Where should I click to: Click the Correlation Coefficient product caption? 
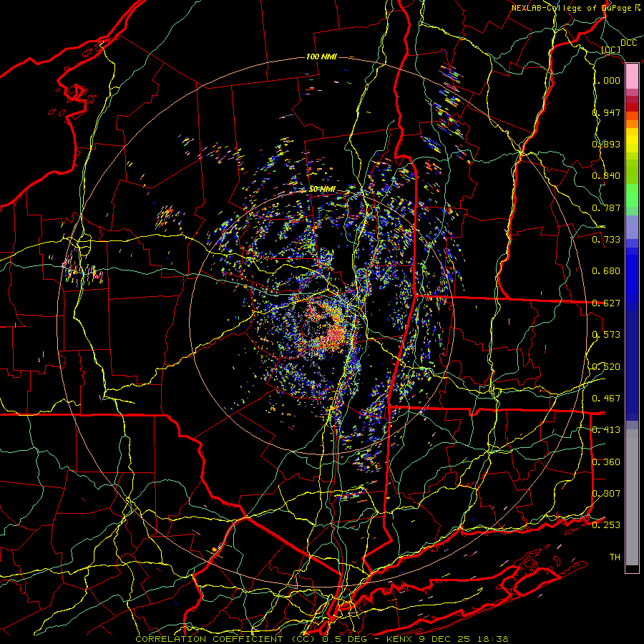pos(322,639)
